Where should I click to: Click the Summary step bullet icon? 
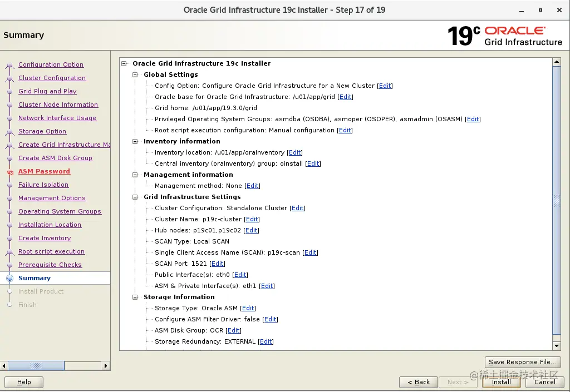(x=10, y=279)
